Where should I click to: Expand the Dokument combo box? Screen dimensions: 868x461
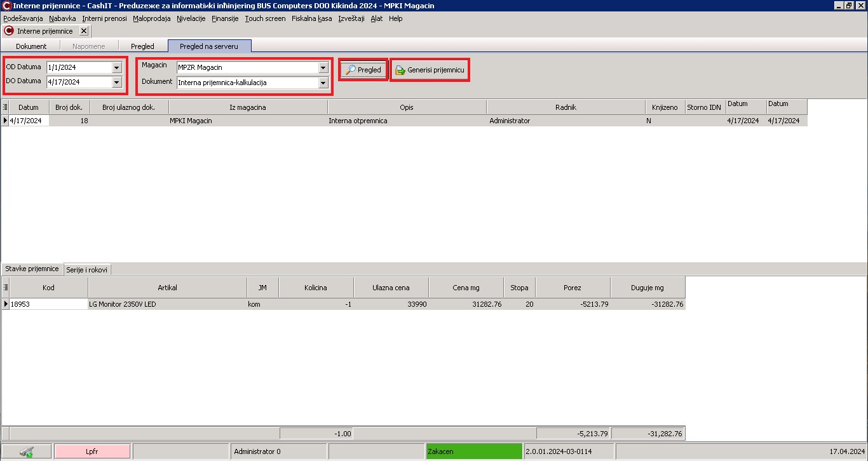pos(323,83)
